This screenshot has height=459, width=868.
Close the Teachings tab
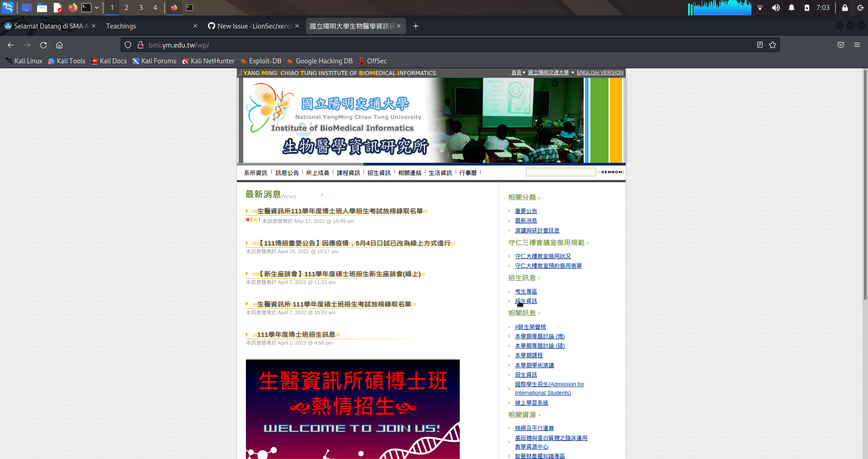[x=195, y=26]
